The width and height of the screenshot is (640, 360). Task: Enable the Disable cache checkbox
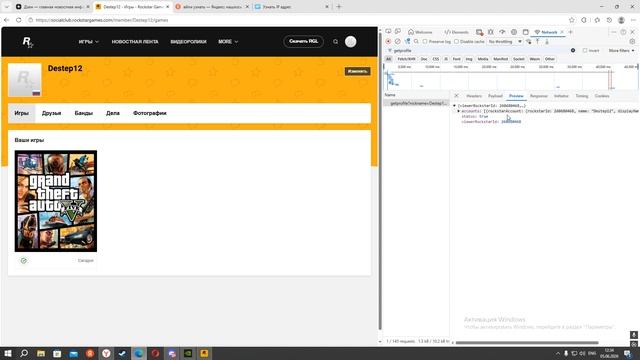pos(456,42)
